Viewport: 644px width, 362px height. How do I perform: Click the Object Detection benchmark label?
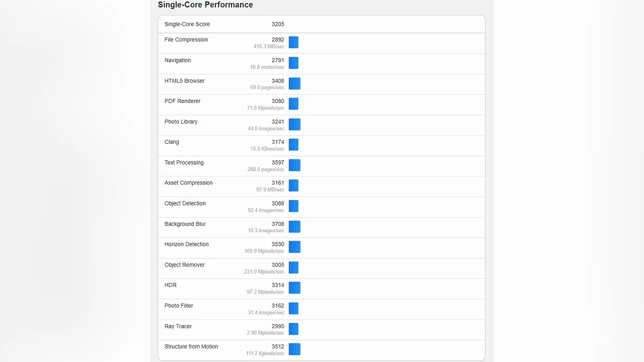tap(185, 203)
